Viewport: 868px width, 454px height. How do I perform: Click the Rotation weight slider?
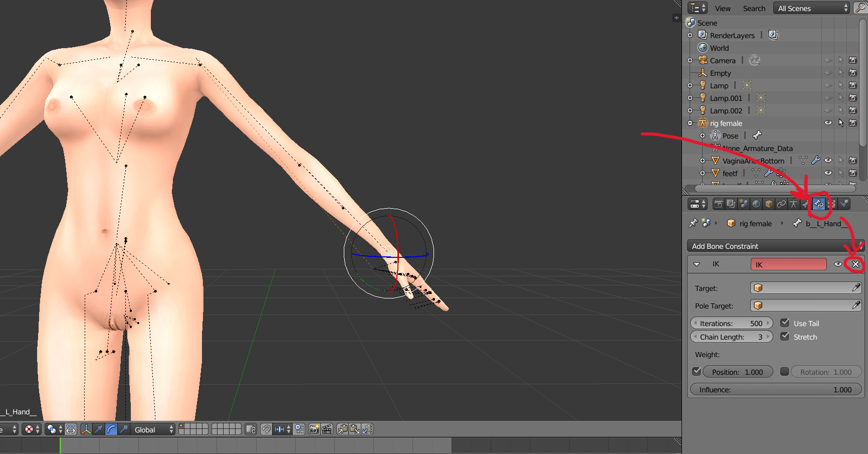pos(826,372)
